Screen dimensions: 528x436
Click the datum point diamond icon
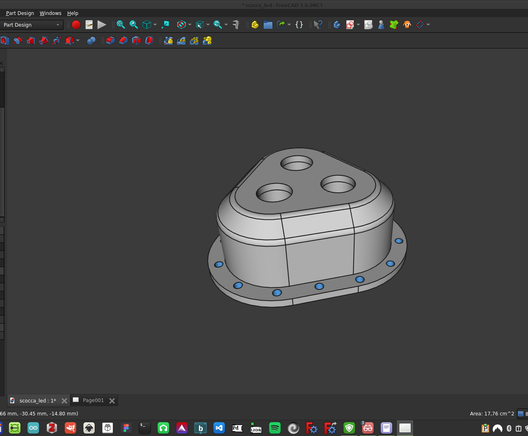pos(420,25)
